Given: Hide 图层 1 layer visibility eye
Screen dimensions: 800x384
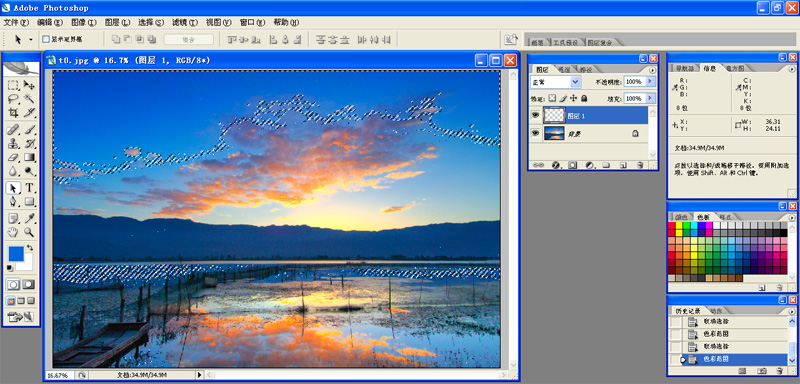Looking at the screenshot, I should pos(535,116).
